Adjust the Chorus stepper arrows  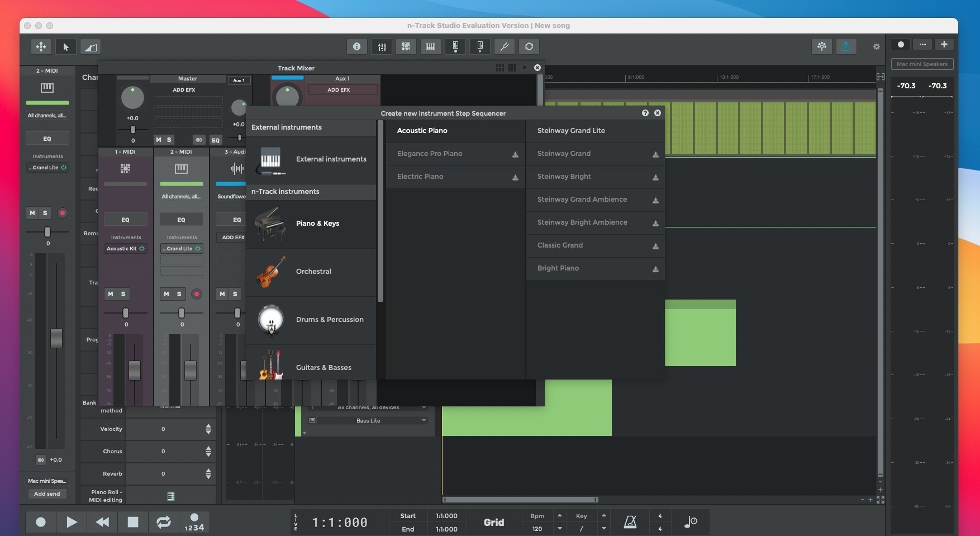[208, 451]
